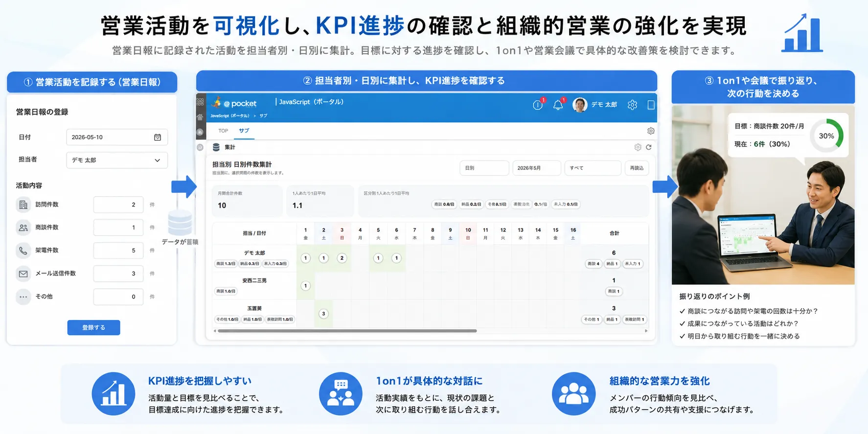Focus the その他 count field
868x434 pixels.
click(x=118, y=297)
